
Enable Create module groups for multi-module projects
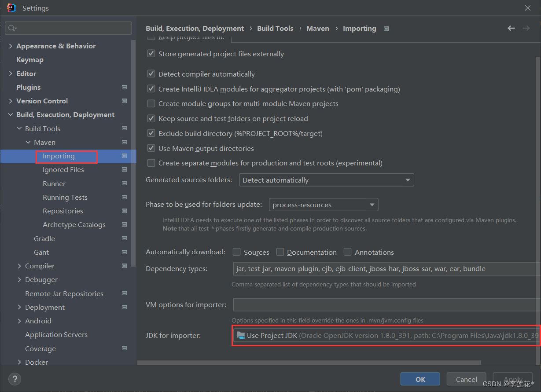point(151,103)
